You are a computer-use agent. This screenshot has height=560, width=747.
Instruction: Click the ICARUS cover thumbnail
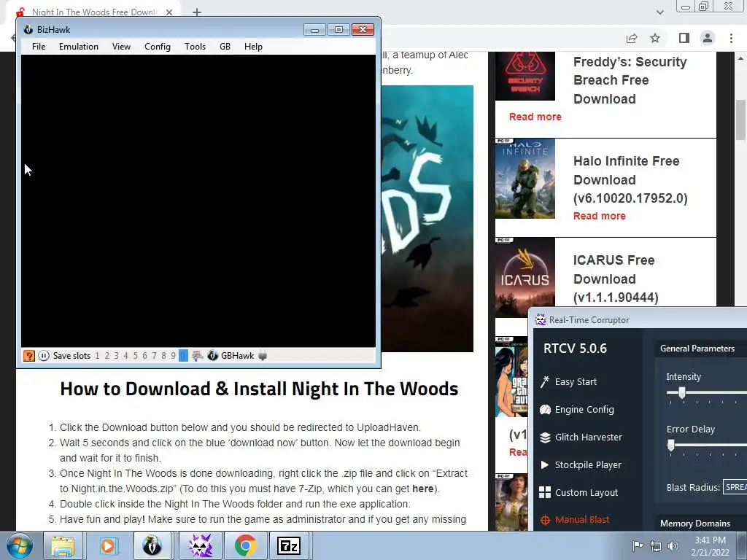click(525, 277)
